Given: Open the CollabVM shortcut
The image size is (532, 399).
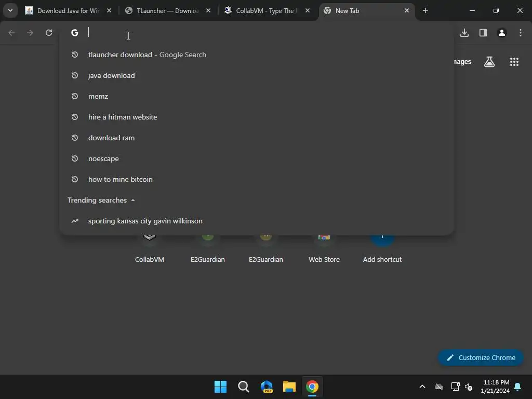Looking at the screenshot, I should (150, 248).
